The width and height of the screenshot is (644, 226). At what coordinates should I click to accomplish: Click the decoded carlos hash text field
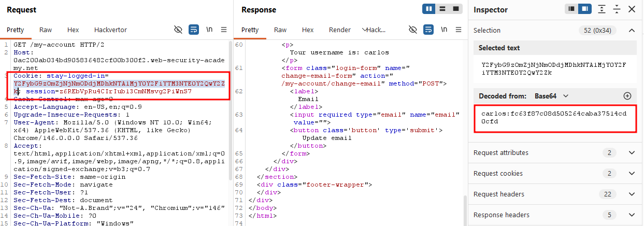coord(556,118)
